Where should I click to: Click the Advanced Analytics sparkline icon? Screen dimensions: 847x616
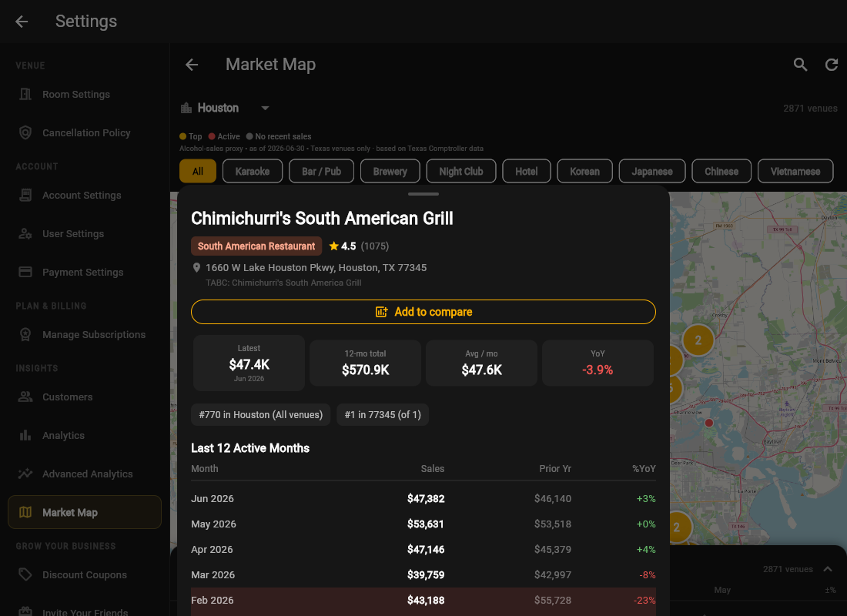(25, 474)
